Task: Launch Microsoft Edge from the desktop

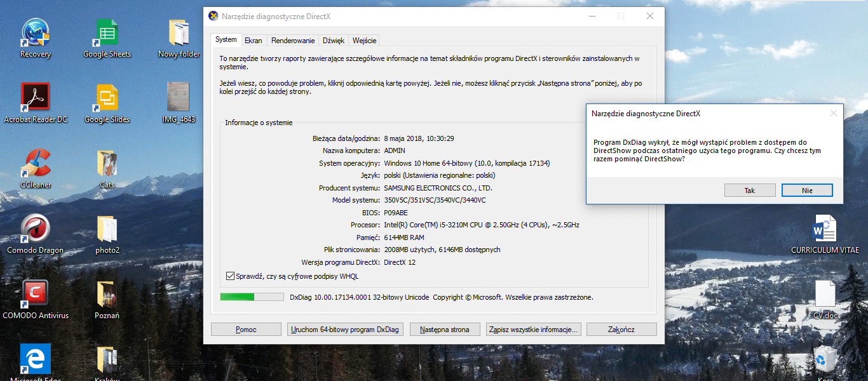Action: [35, 359]
